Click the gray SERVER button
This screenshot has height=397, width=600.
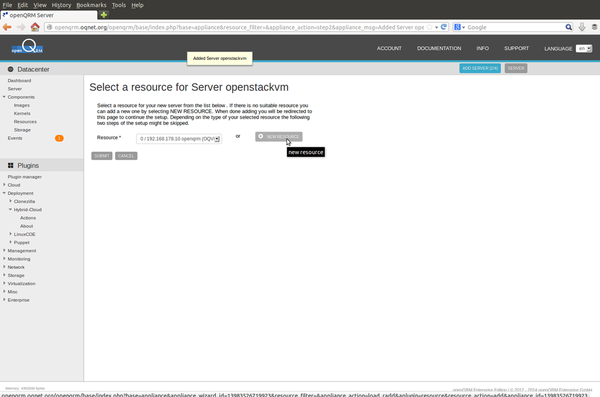pyautogui.click(x=516, y=68)
